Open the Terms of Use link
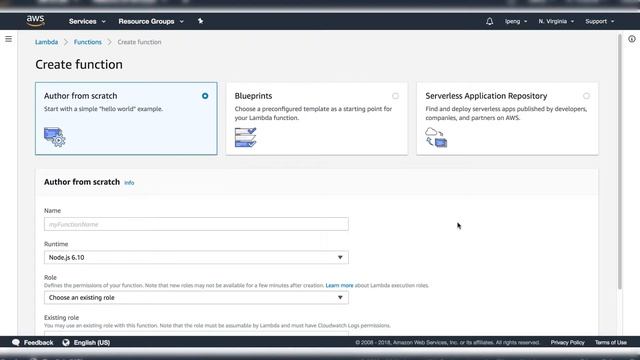Image resolution: width=640 pixels, height=360 pixels. 611,342
